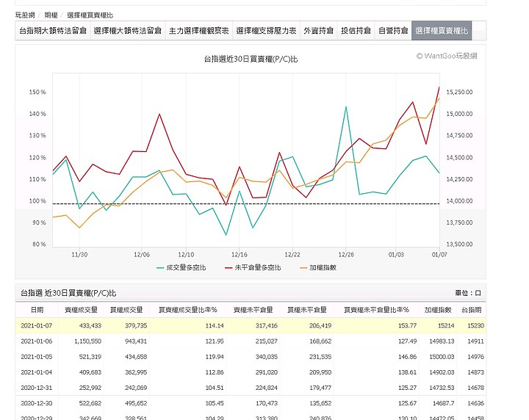Click the 玩股網 breadcrumb link
Image resolution: width=529 pixels, height=420 pixels.
pos(25,15)
